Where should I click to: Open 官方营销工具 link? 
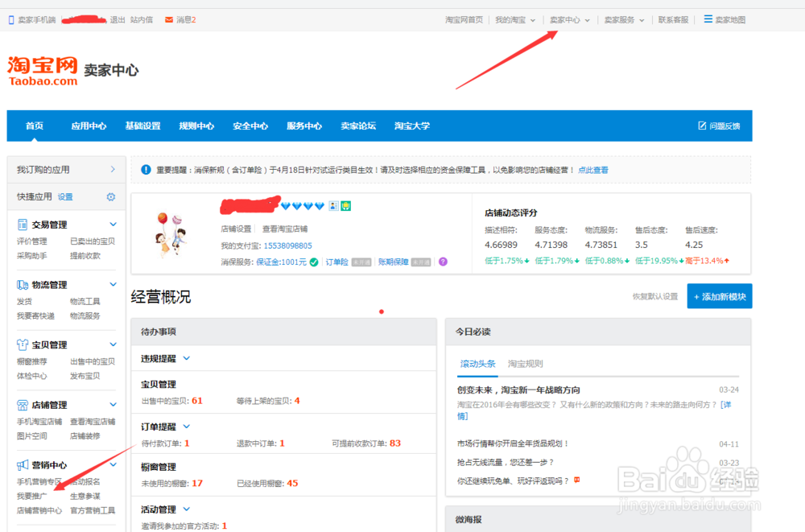tap(93, 510)
